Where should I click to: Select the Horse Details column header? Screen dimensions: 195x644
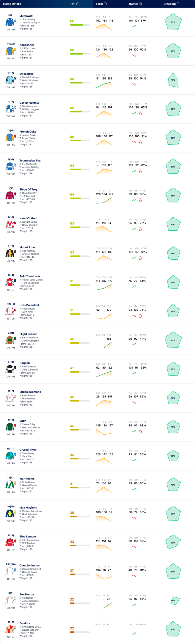click(x=12, y=4)
